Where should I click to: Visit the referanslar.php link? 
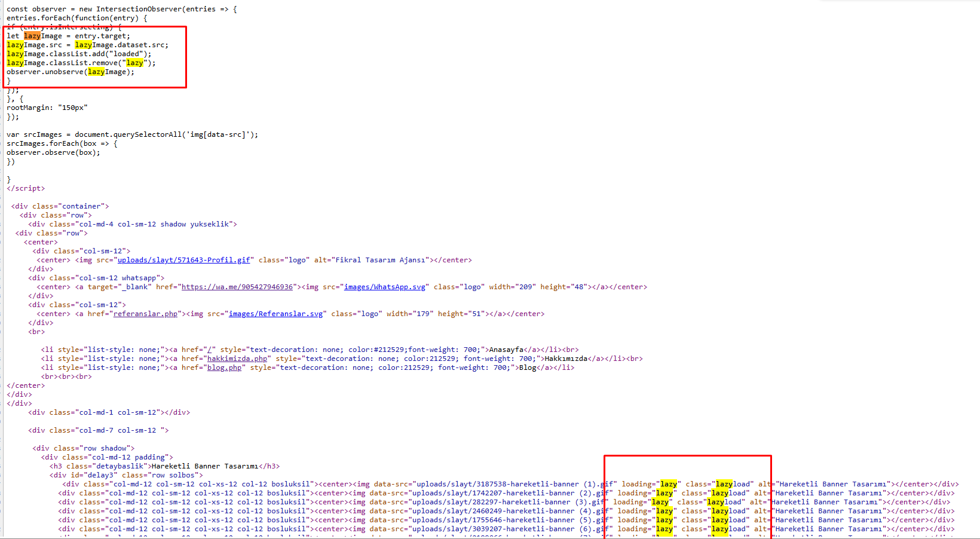click(x=146, y=314)
